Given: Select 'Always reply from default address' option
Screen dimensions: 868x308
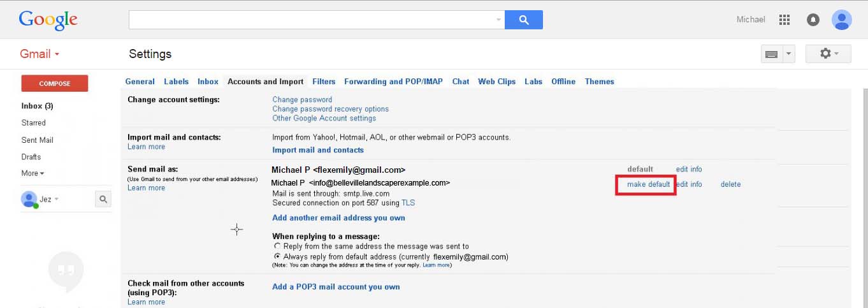Looking at the screenshot, I should tap(277, 257).
